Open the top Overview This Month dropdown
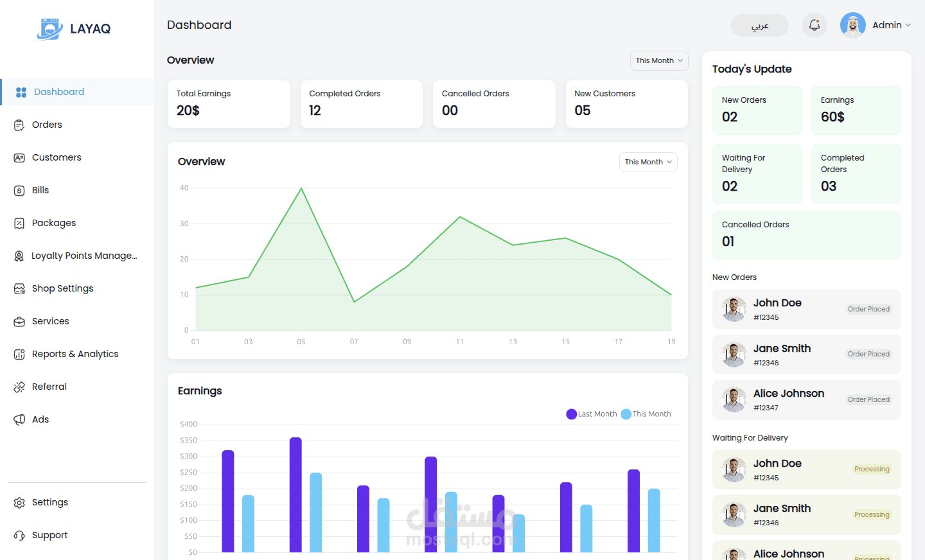The image size is (925, 560). click(659, 60)
